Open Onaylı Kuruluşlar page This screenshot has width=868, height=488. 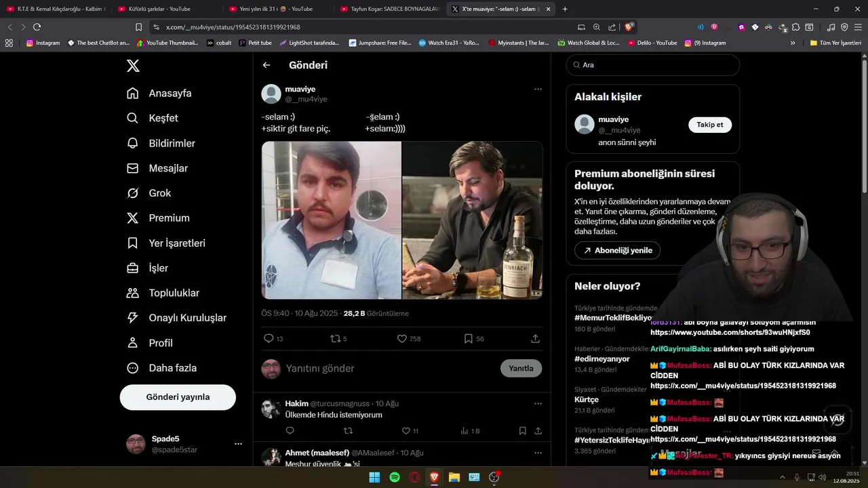[176, 318]
